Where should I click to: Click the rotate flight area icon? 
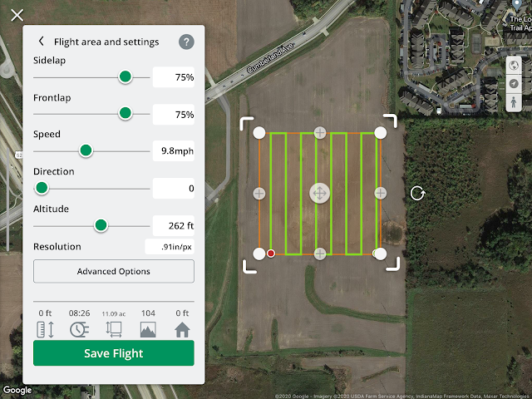[x=417, y=194]
